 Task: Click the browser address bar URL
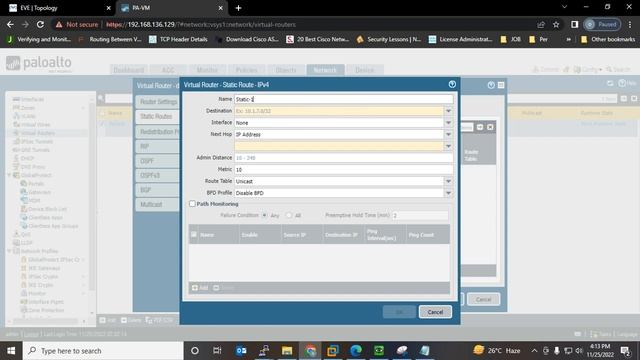(201, 24)
